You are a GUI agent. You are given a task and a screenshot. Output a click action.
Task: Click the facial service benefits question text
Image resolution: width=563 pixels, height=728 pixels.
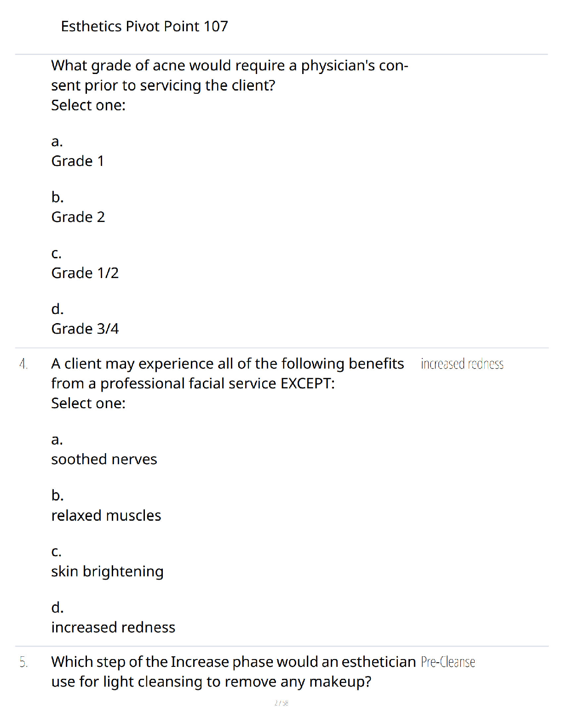[228, 373]
